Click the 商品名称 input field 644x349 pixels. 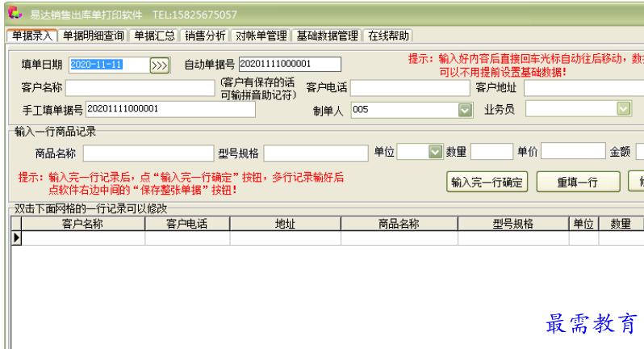pyautogui.click(x=148, y=153)
